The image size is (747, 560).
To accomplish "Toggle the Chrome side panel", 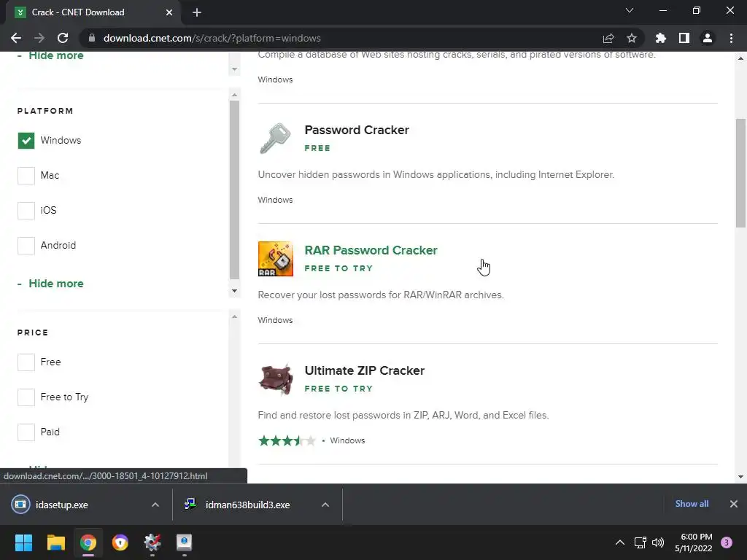I will tap(684, 38).
